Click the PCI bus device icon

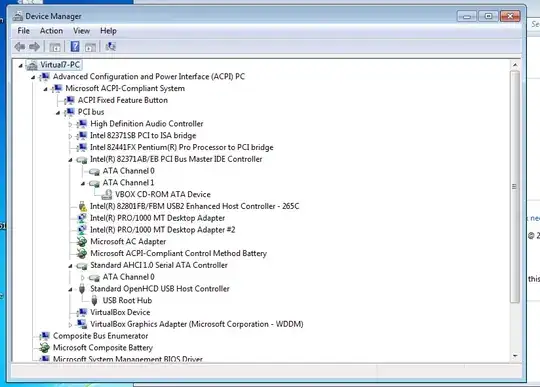coord(70,112)
